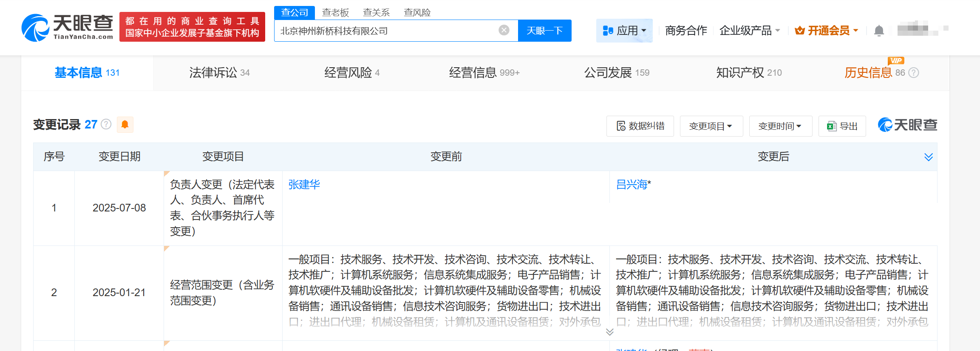
Task: Select the 查老板 search tab
Action: (335, 12)
